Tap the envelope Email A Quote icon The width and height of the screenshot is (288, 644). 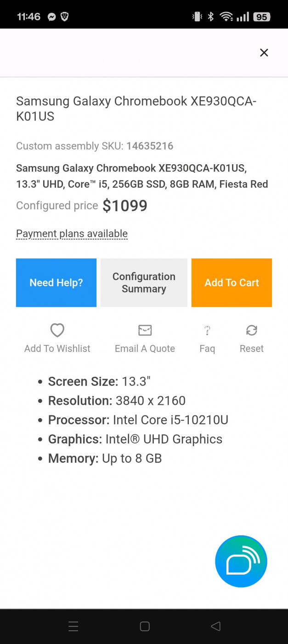pos(145,330)
